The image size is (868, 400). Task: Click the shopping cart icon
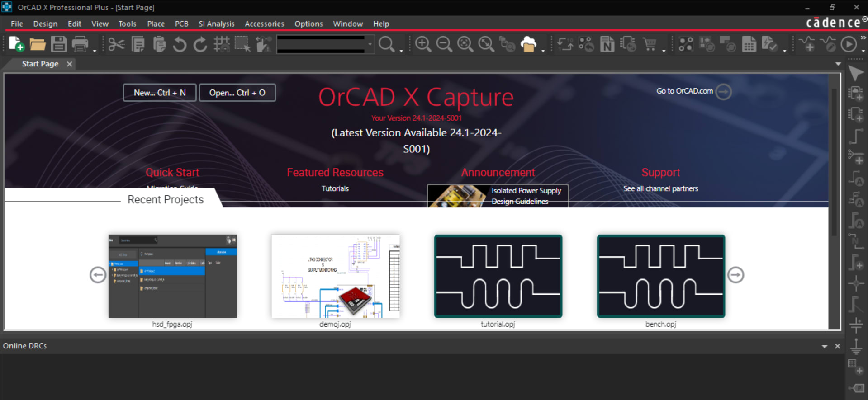[650, 44]
